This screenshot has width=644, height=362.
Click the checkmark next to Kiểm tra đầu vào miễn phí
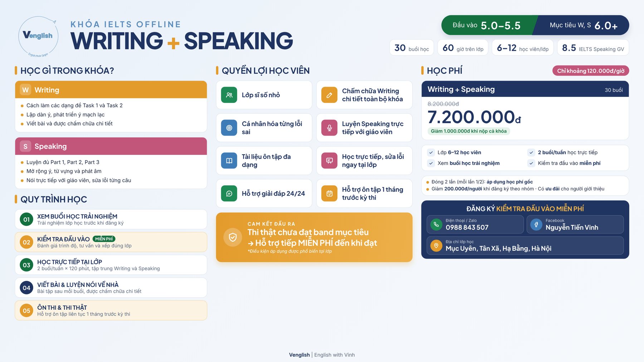[531, 163]
